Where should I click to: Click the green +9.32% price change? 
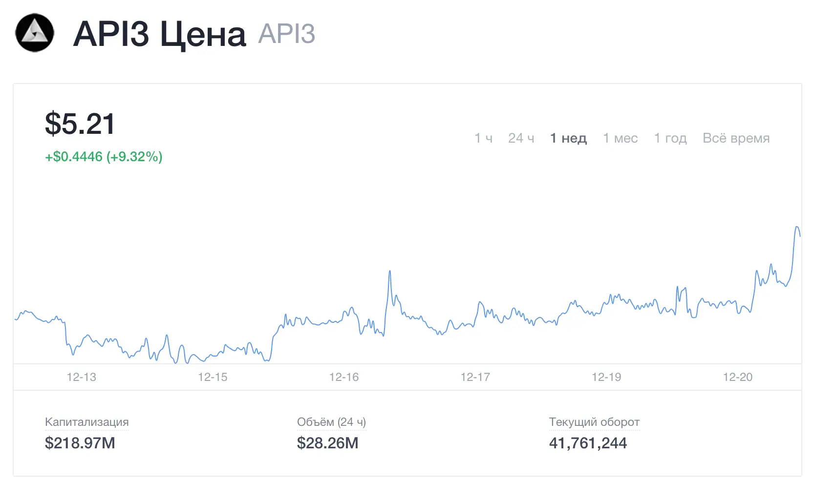point(104,157)
